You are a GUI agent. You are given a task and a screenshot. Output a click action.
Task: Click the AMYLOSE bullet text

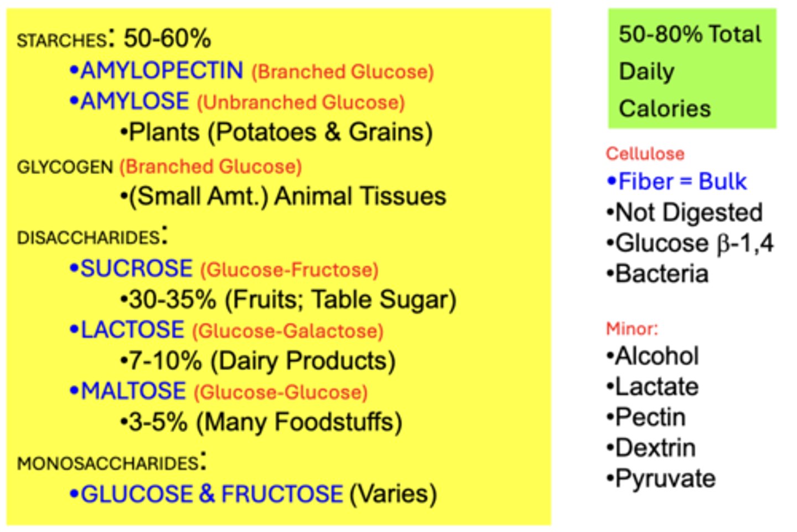coord(135,101)
